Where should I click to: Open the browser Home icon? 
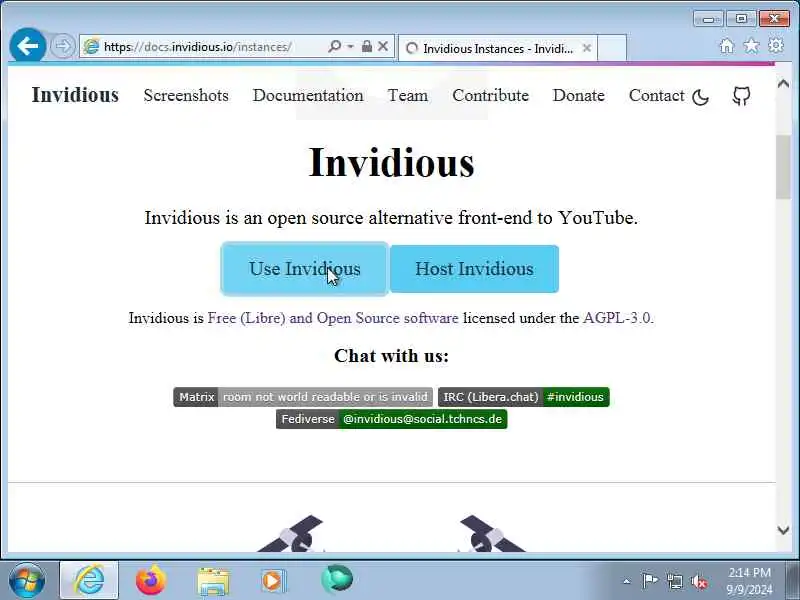pyautogui.click(x=727, y=46)
